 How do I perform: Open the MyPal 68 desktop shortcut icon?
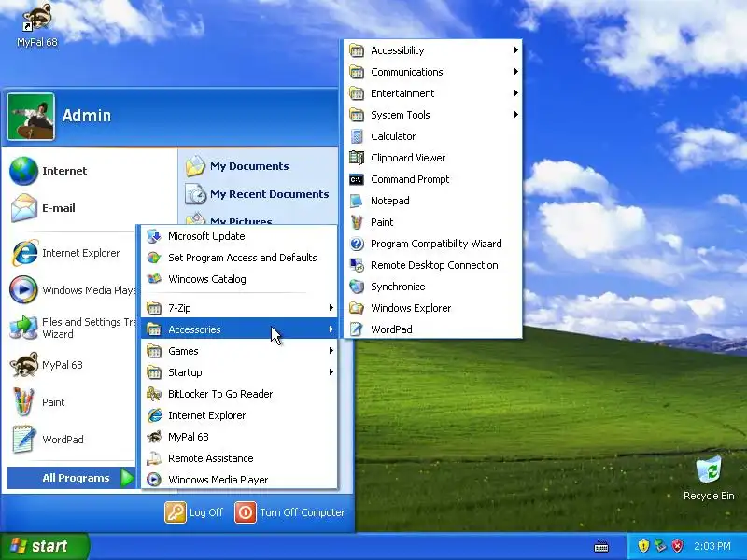(37, 18)
